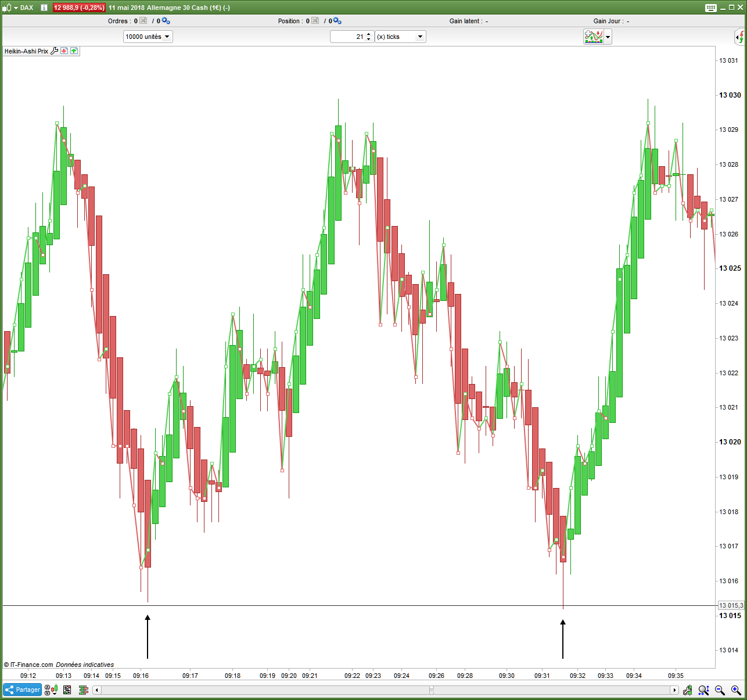
Task: Open position settings gear next to Position
Action: (337, 21)
